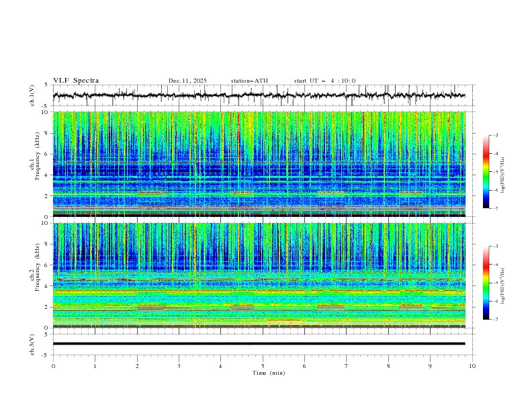Click the "Time (min)" axis label

[267, 373]
